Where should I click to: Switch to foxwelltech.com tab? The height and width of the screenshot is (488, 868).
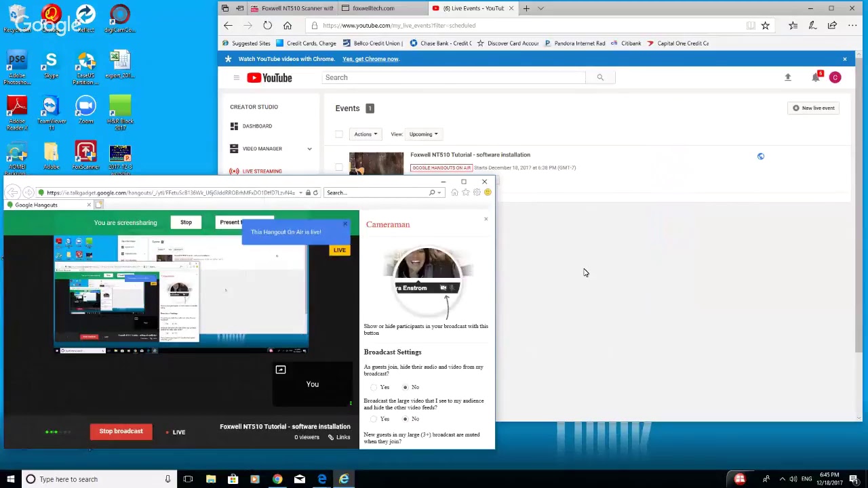382,8
